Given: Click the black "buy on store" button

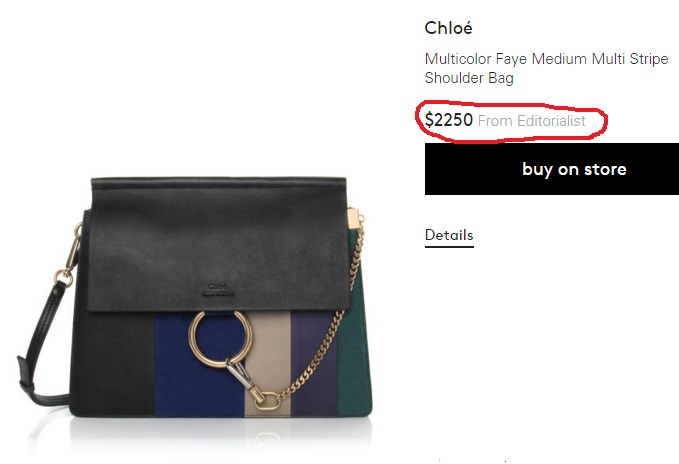Looking at the screenshot, I should point(552,169).
